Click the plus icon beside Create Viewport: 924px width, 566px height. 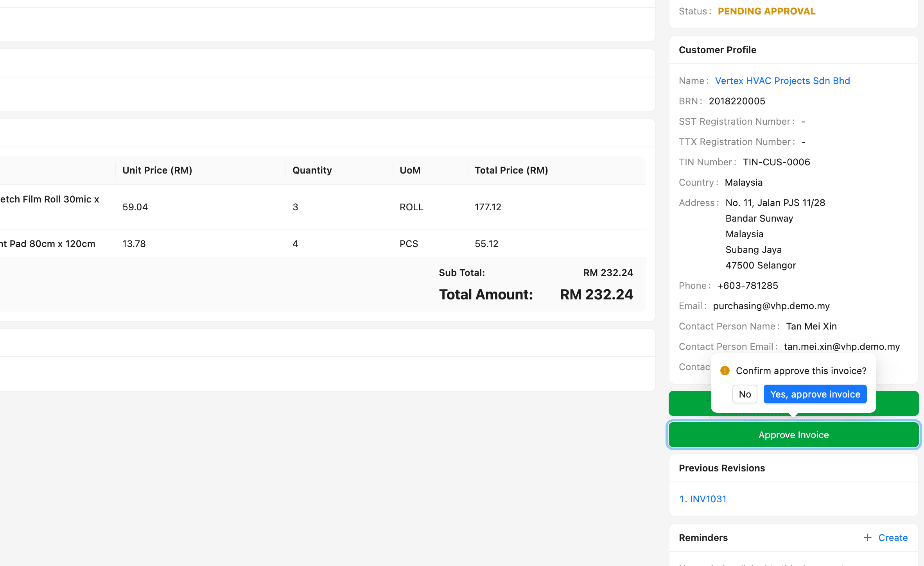[867, 537]
